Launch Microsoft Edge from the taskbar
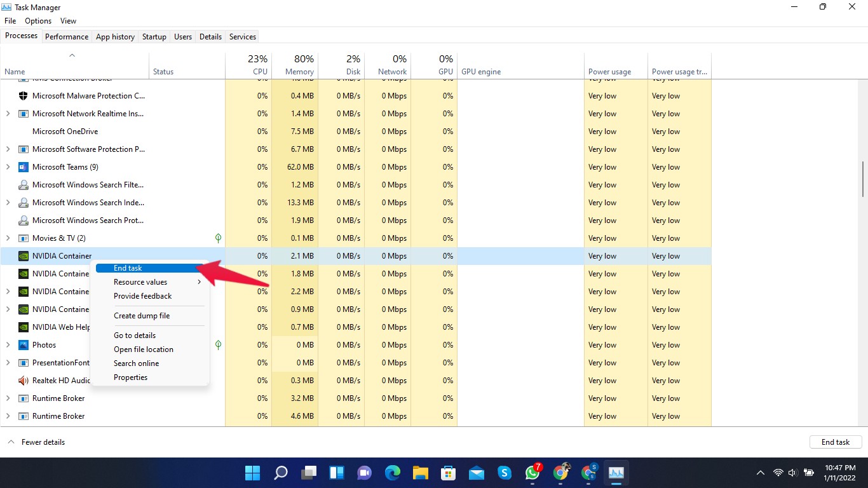 (x=393, y=473)
